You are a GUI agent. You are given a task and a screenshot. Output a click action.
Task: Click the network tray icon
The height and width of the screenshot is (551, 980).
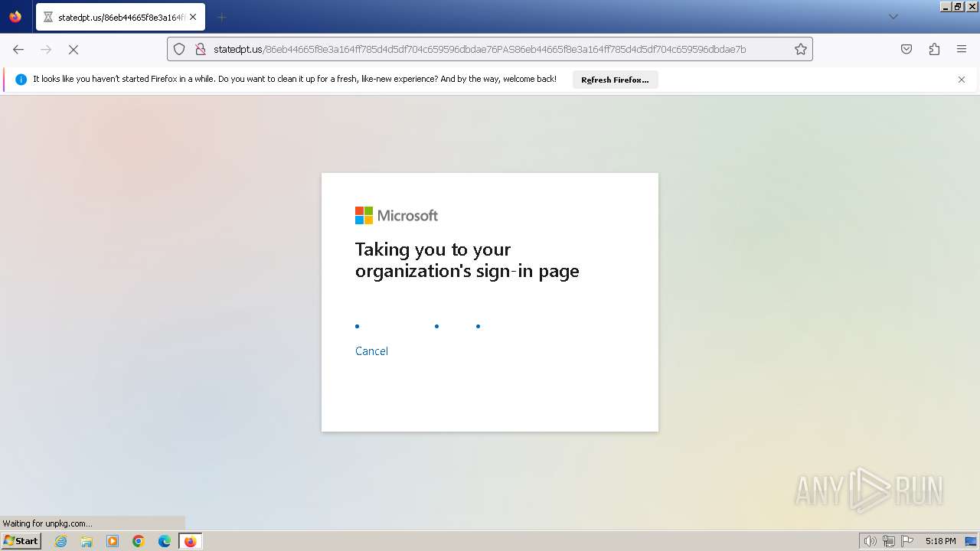pyautogui.click(x=889, y=541)
